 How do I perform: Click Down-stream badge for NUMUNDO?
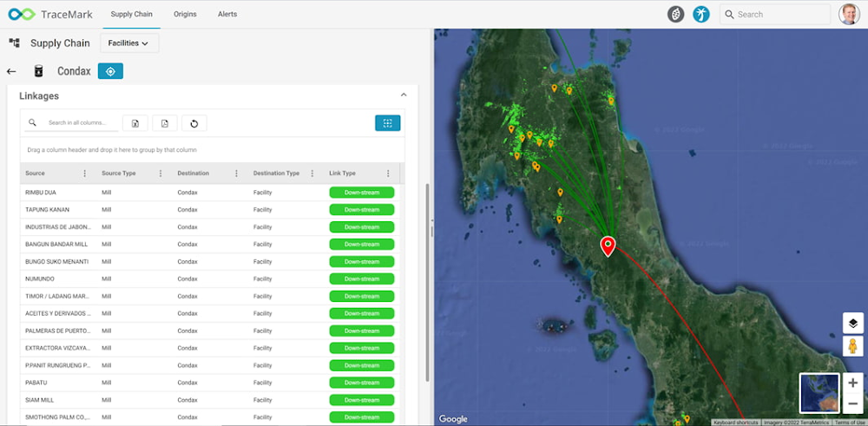[x=361, y=279]
